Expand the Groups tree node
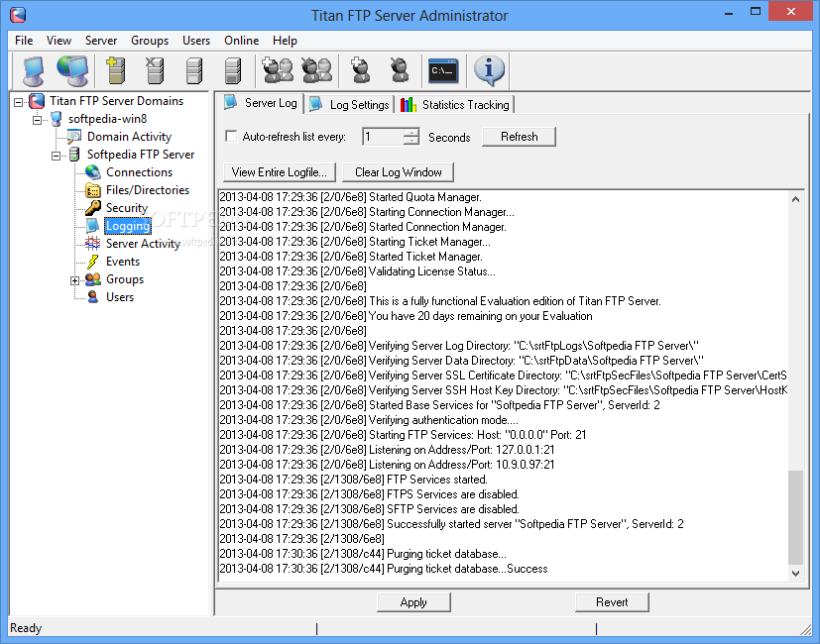Viewport: 820px width, 644px height. point(74,280)
